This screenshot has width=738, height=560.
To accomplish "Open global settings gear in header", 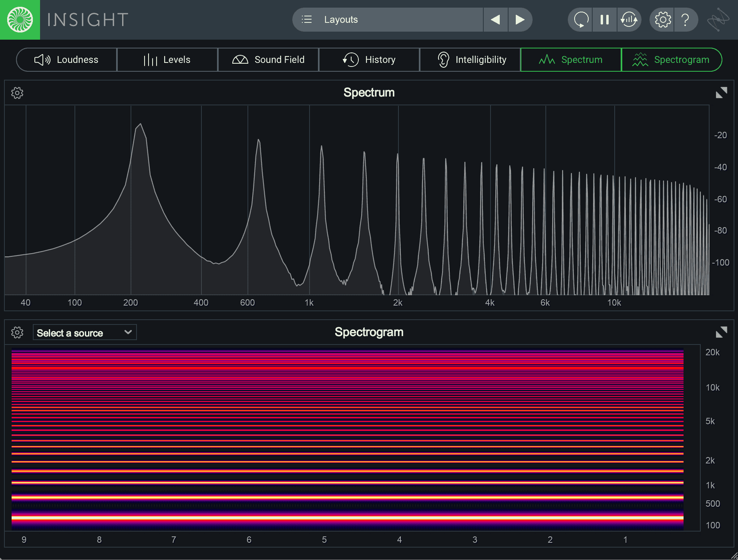I will (663, 20).
